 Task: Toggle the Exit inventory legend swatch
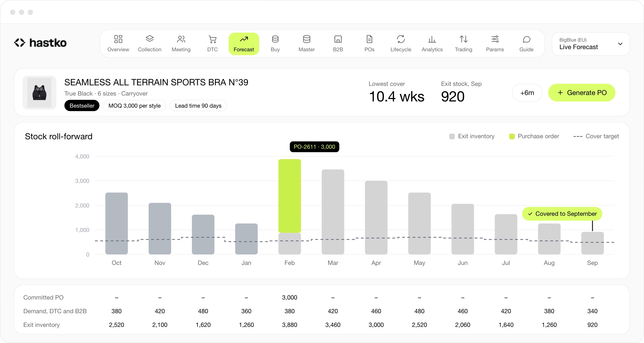452,136
